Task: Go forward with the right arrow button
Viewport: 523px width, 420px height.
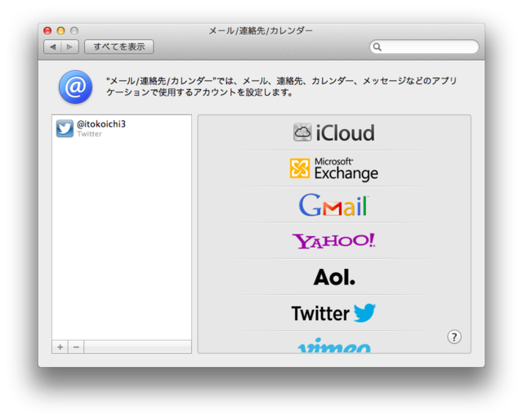Action: [x=69, y=47]
